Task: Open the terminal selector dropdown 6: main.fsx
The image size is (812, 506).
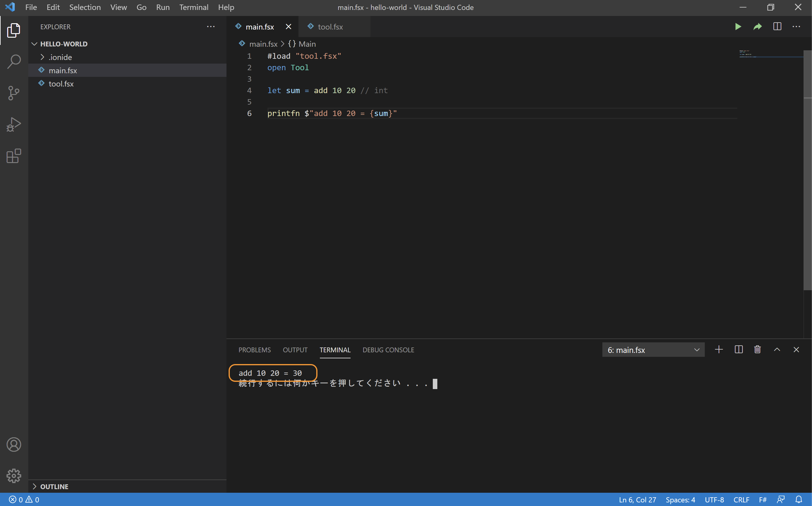Action: click(x=653, y=350)
